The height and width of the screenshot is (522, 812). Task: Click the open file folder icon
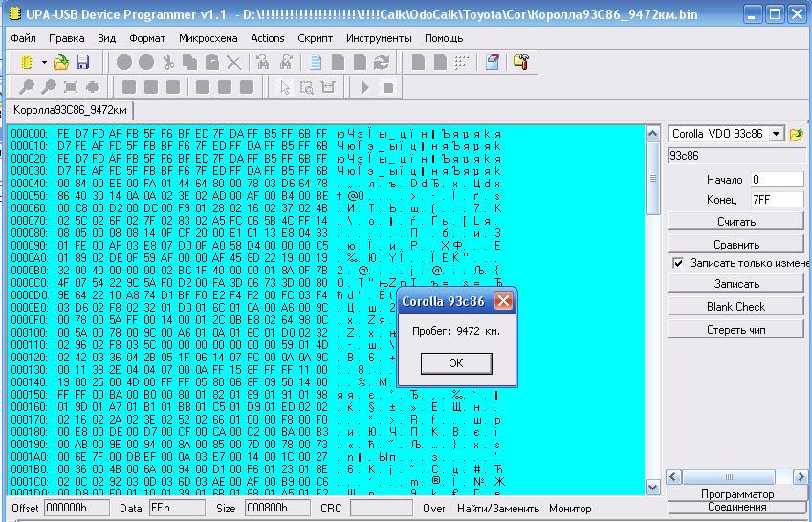(x=61, y=63)
